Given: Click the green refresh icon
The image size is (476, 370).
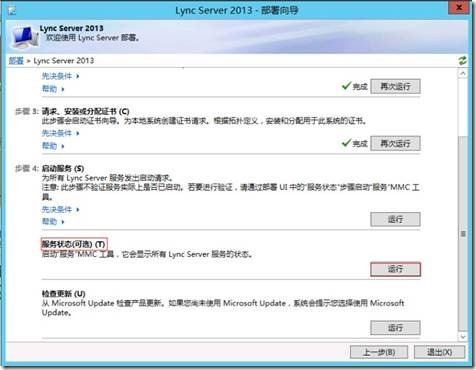Looking at the screenshot, I should (462, 61).
